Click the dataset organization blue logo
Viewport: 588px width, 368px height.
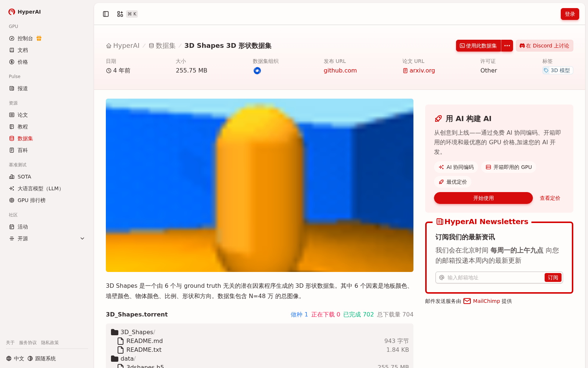pyautogui.click(x=257, y=71)
